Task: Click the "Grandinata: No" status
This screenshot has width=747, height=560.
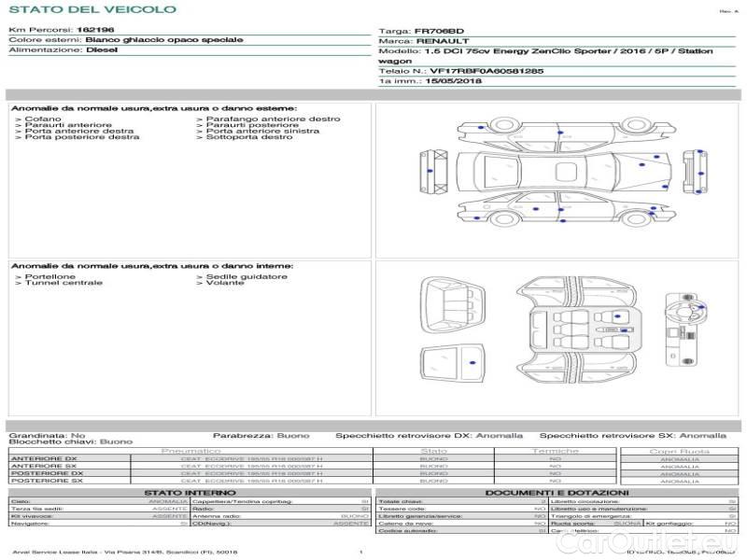Action: (x=47, y=436)
